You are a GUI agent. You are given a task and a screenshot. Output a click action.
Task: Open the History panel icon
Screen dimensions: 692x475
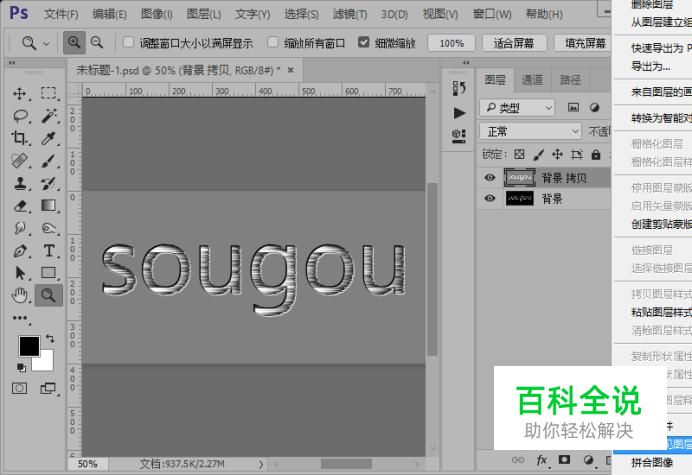point(459,88)
